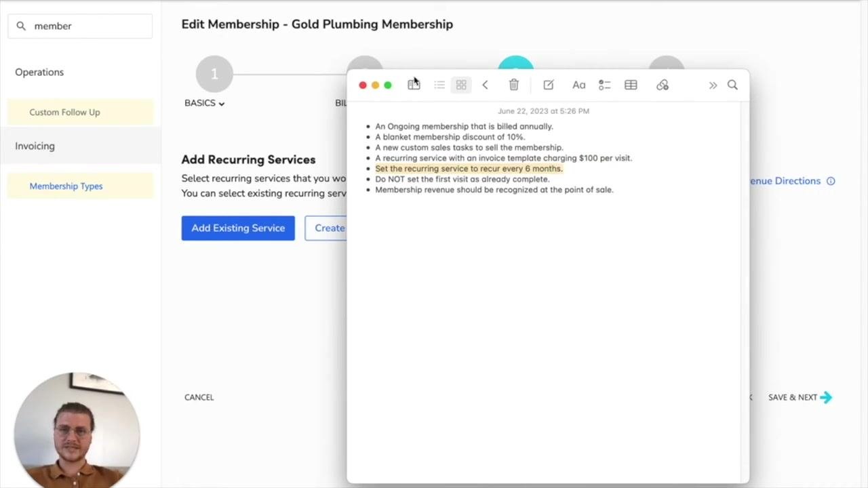Viewport: 868px width, 488px height.
Task: Click "An Ongoing membership that is billed annually" line
Action: [x=464, y=126]
